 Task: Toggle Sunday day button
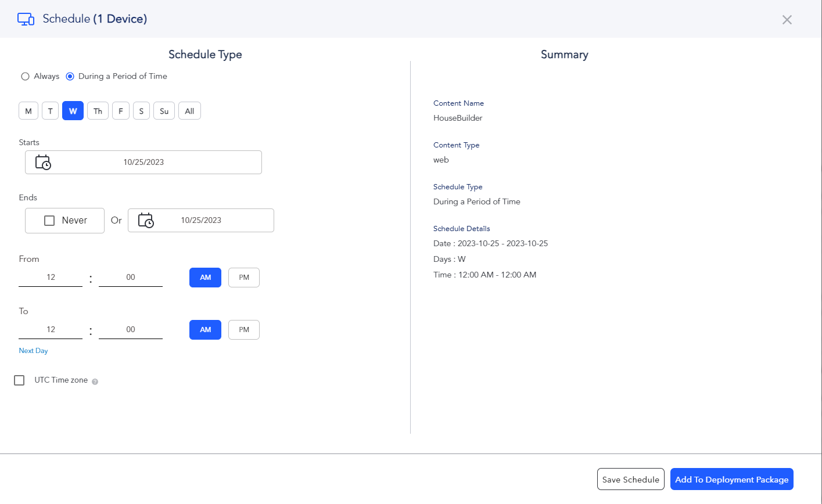[x=164, y=111]
